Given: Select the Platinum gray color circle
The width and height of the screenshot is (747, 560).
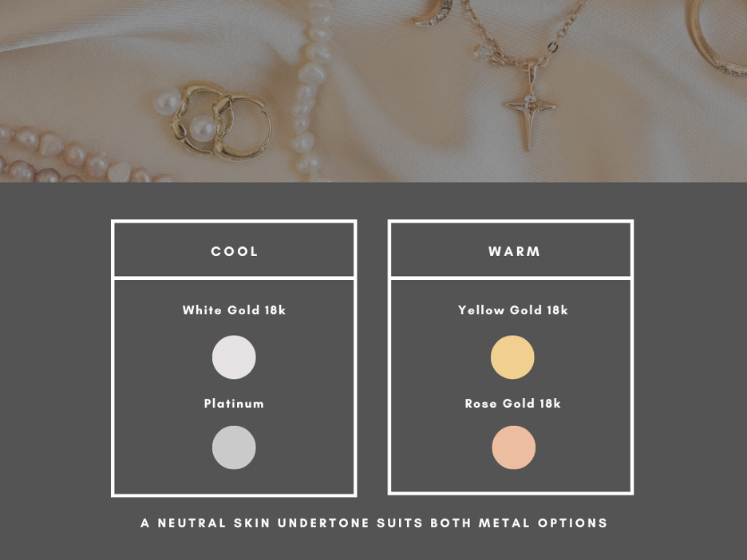Looking at the screenshot, I should [x=234, y=448].
